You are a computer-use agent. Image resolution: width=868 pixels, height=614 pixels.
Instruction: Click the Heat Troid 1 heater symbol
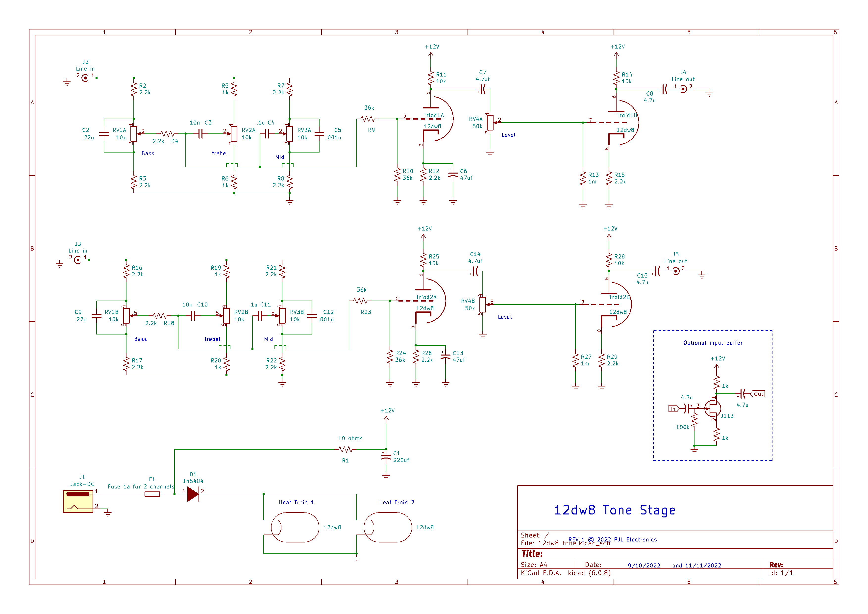pos(295,527)
